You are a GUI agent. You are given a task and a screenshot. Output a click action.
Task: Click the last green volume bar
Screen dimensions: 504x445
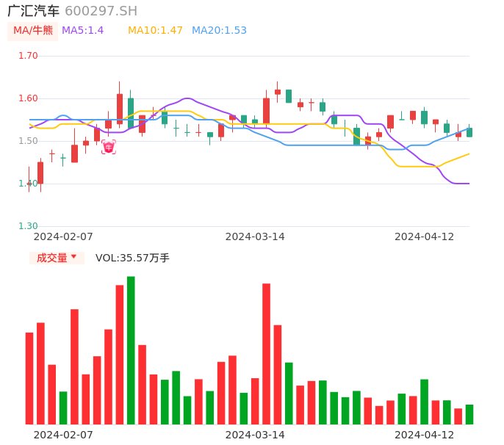tap(469, 414)
